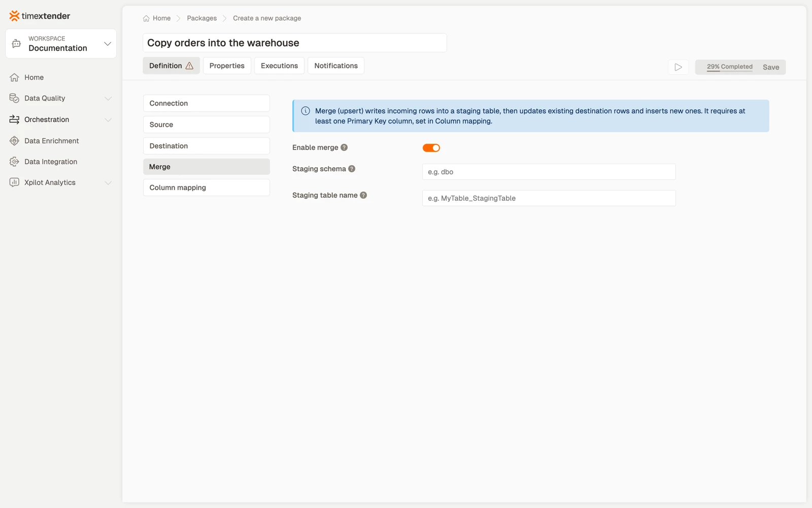Click the Data Enrichment sidebar icon
Screen dimensions: 812x508
14,141
